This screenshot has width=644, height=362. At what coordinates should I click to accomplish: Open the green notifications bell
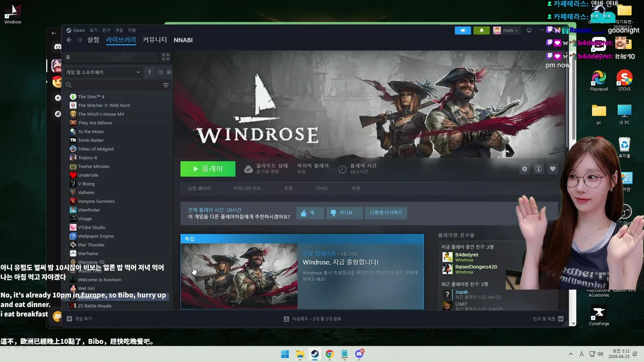tap(481, 30)
